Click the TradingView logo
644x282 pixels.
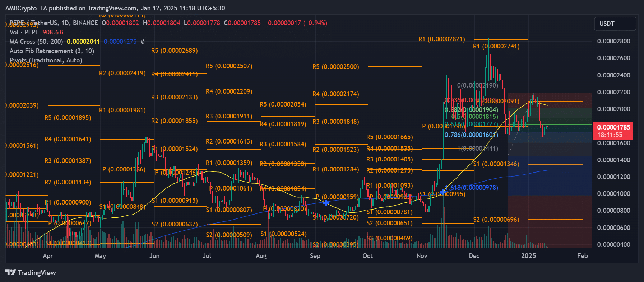31,273
